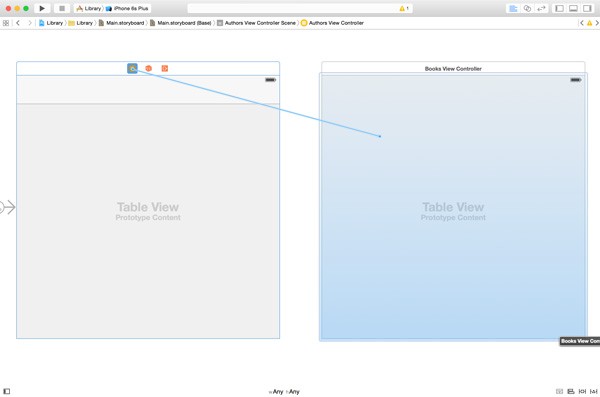The width and height of the screenshot is (600, 397).
Task: Open the Pin constraints menu
Action: 582,391
